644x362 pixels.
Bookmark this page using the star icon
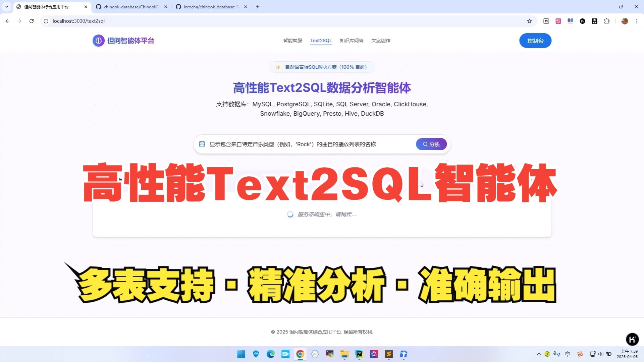pos(529,21)
